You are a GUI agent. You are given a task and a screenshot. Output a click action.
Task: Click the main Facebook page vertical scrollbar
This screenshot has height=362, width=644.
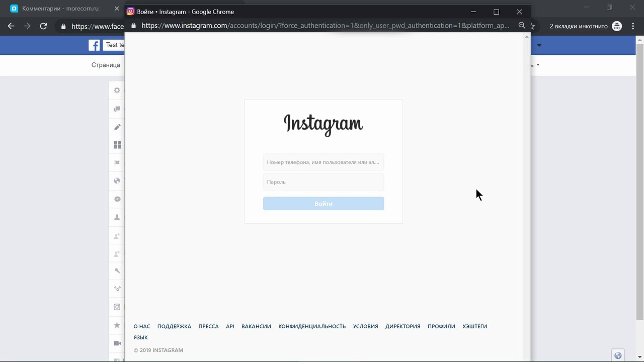[x=639, y=181]
